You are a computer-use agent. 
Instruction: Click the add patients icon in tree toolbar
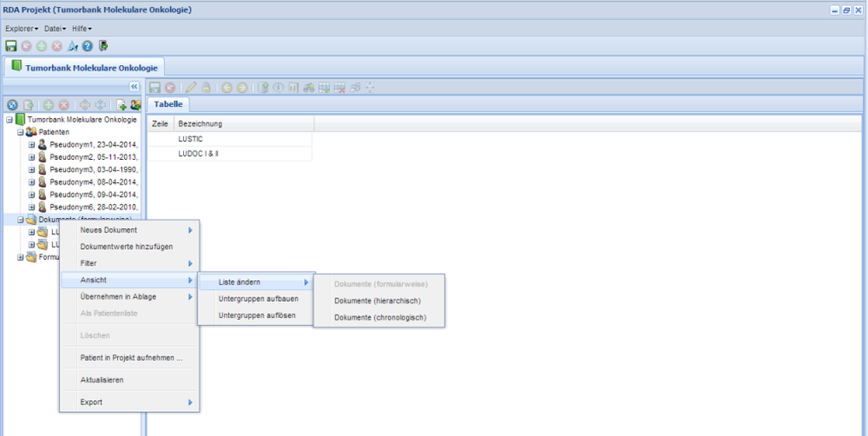[135, 105]
